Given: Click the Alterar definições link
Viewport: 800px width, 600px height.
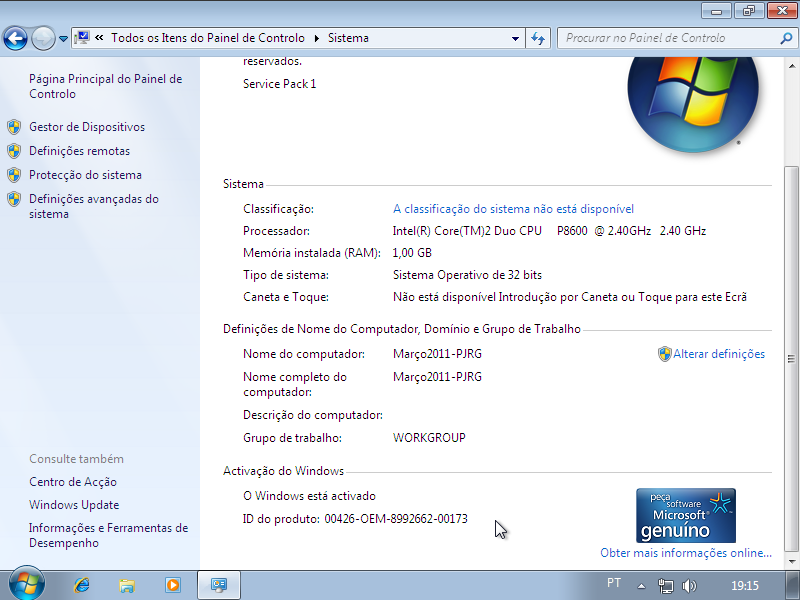Looking at the screenshot, I should (x=719, y=354).
